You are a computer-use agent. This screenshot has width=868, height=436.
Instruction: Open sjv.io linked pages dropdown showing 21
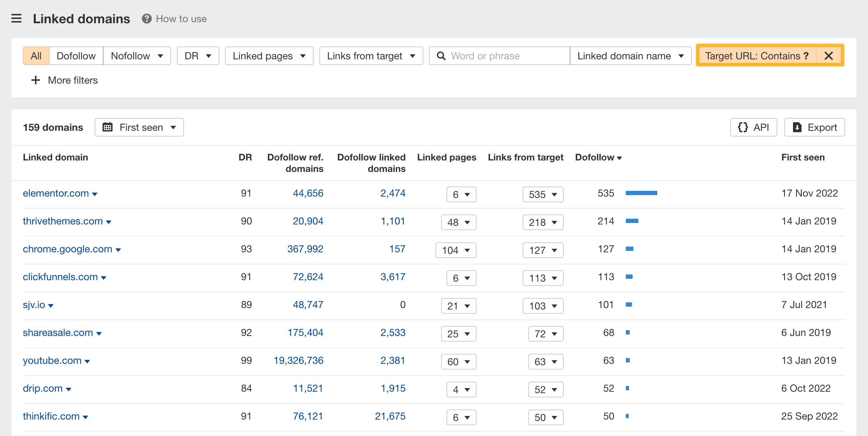(459, 306)
